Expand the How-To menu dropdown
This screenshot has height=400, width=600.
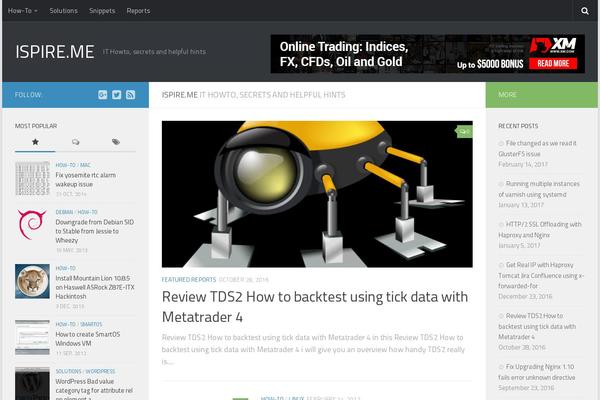(x=23, y=11)
